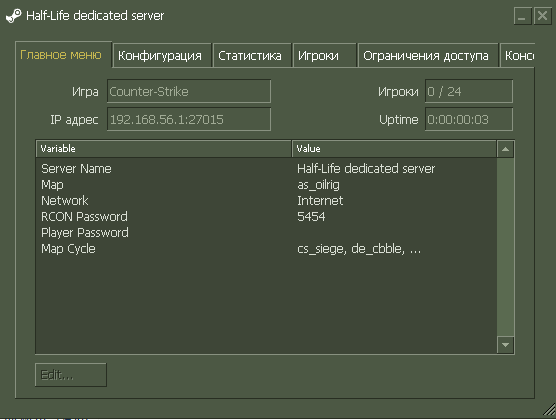Screen dimensions: 556x420
Task: Open the partially visible Консоль tab
Action: (x=517, y=56)
